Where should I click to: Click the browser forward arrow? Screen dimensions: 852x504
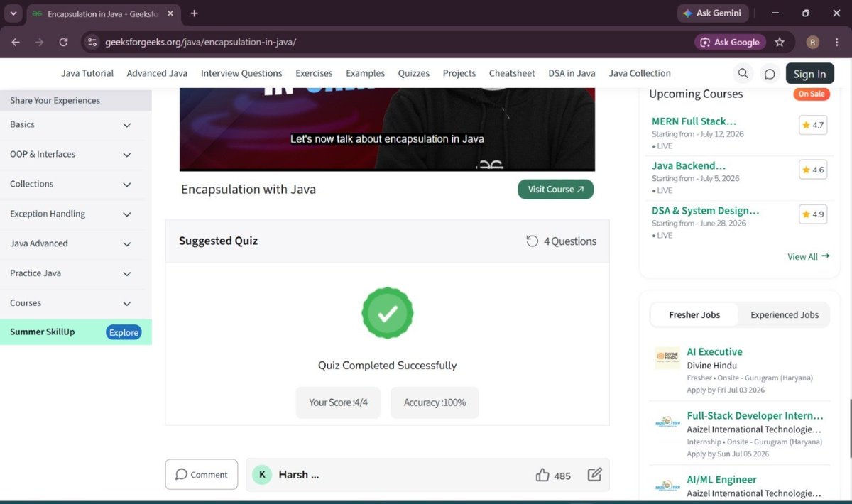click(40, 42)
